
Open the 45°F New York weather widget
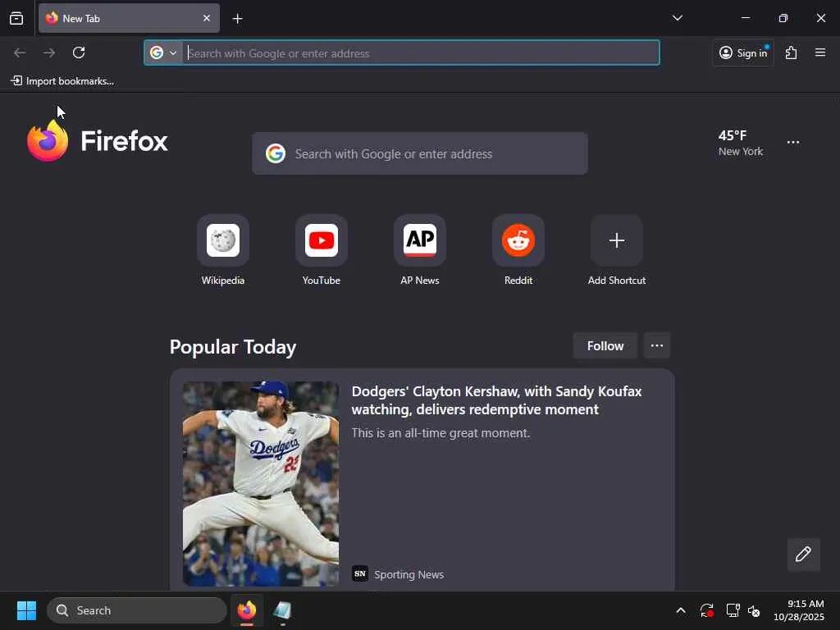[x=741, y=143]
